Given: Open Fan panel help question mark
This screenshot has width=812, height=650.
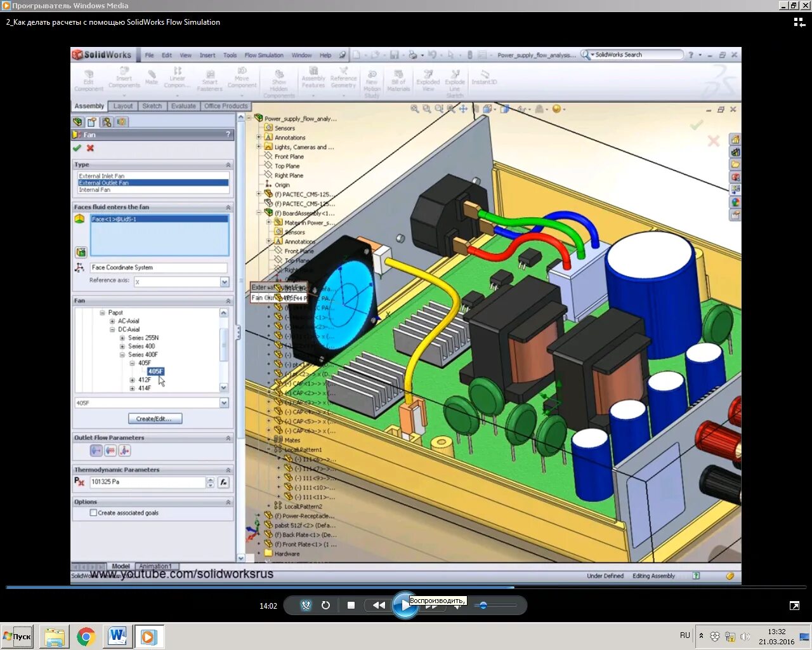Looking at the screenshot, I should 228,135.
